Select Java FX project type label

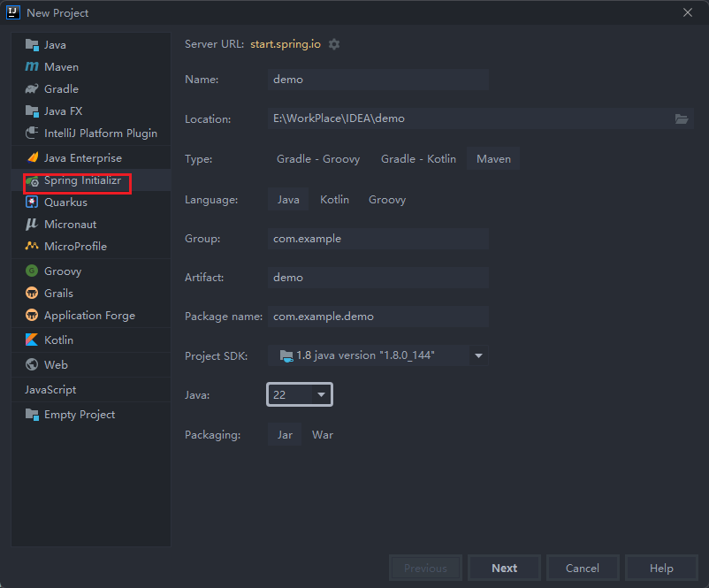click(64, 111)
